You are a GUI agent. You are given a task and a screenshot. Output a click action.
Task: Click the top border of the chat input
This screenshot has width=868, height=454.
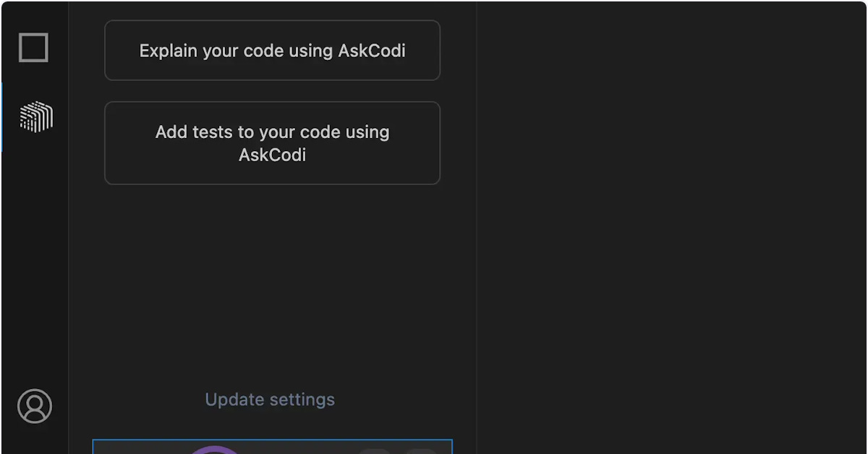pos(273,440)
